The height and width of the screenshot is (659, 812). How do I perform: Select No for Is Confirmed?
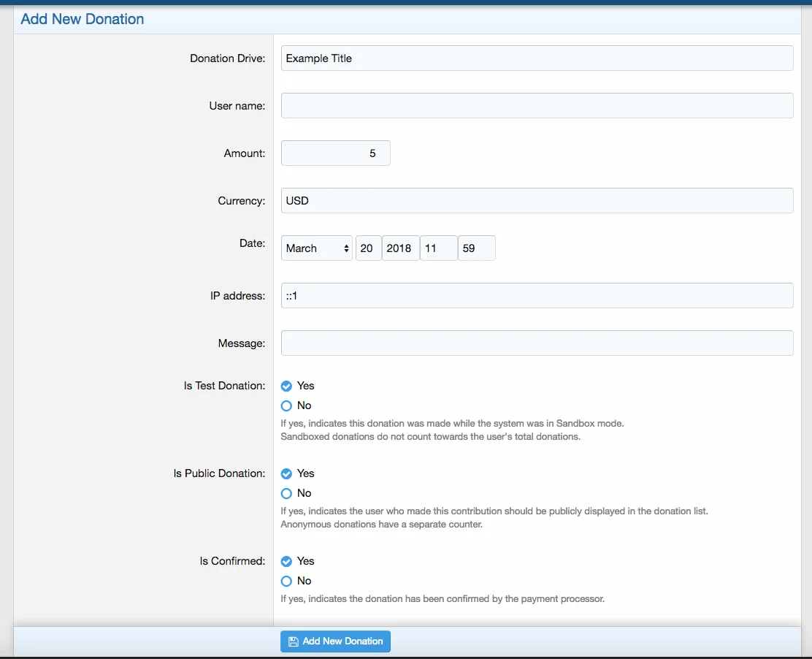pos(286,581)
